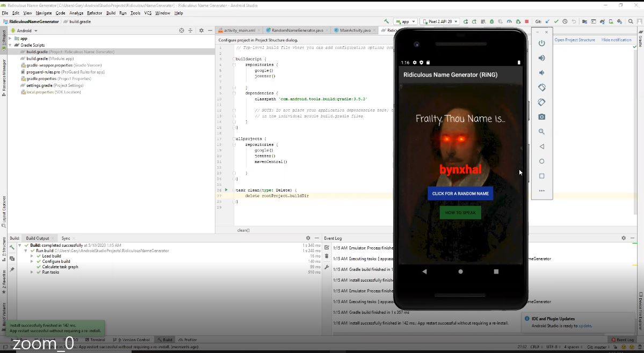This screenshot has height=353, width=644.
Task: Click emulator zoom magnifier icon
Action: coord(542,131)
